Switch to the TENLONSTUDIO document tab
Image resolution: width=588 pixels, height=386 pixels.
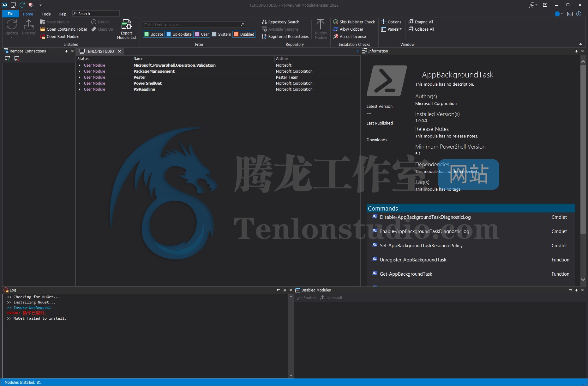point(100,51)
